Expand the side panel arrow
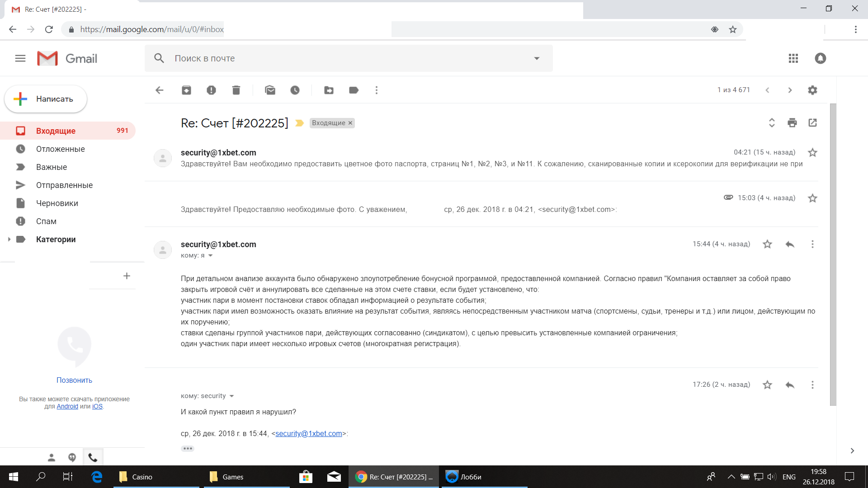This screenshot has width=868, height=488. (x=852, y=450)
